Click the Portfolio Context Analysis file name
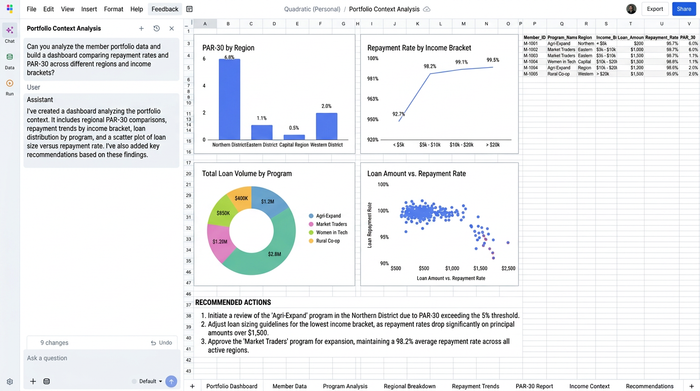 384,9
